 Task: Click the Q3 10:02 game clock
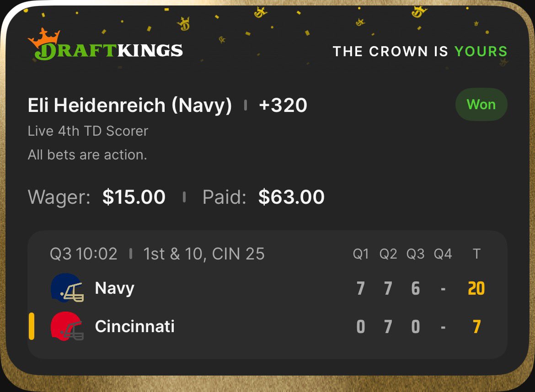coord(84,254)
